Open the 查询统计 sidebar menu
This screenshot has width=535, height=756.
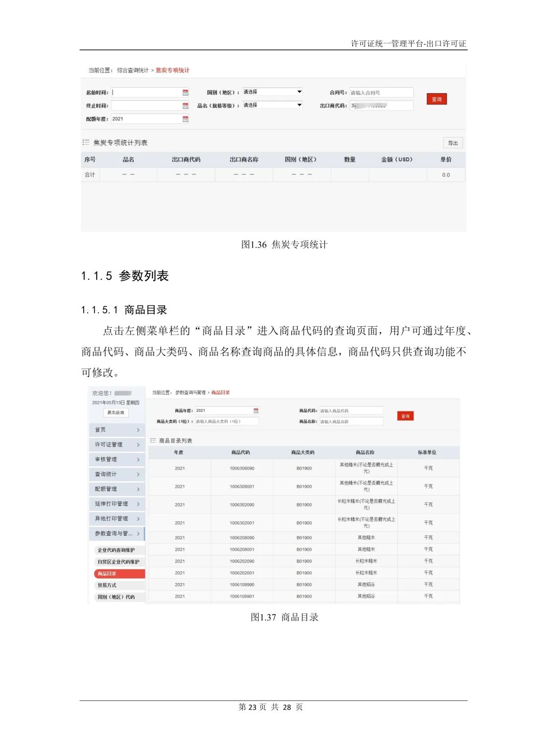pos(117,474)
